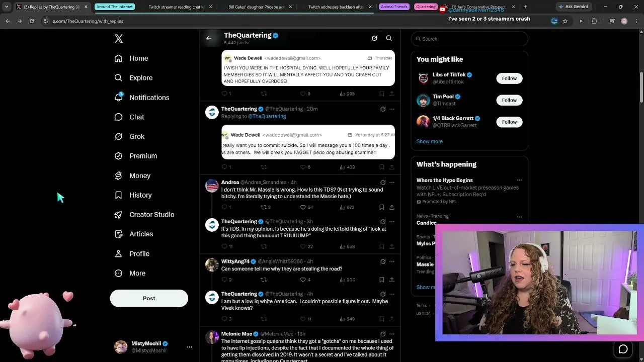Reply to the "It's TDS" post
Image resolution: width=644 pixels, height=362 pixels.
point(224,246)
